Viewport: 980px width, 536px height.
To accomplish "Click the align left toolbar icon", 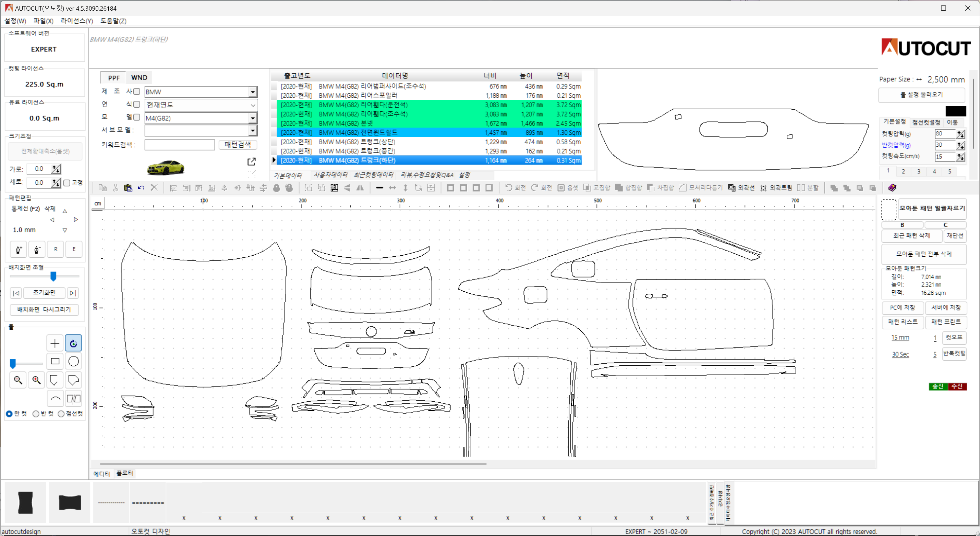I will (173, 187).
